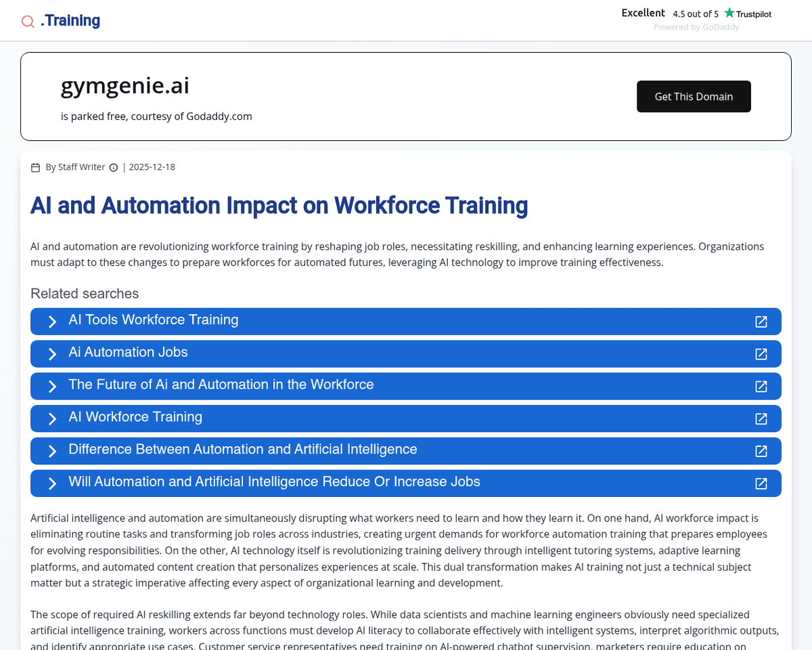Click the article heading AI and Automation Impact
Viewport: 812px width, 650px height.
click(279, 205)
